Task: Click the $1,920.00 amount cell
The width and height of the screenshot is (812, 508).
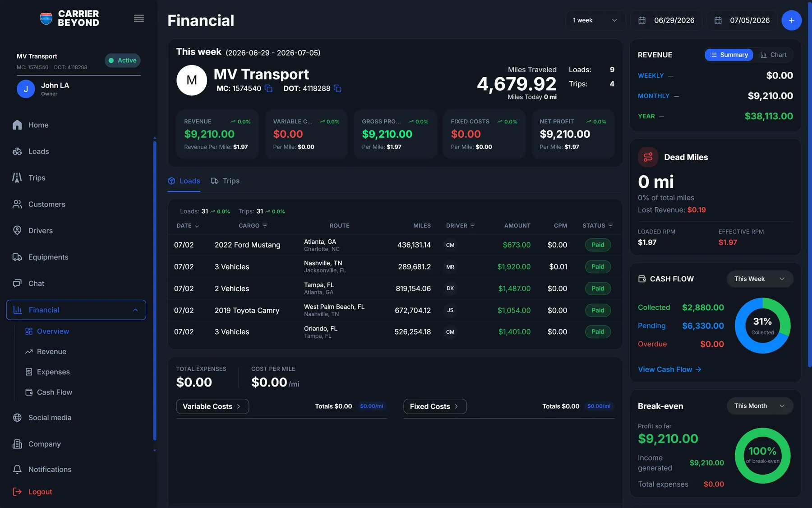Action: pos(514,267)
